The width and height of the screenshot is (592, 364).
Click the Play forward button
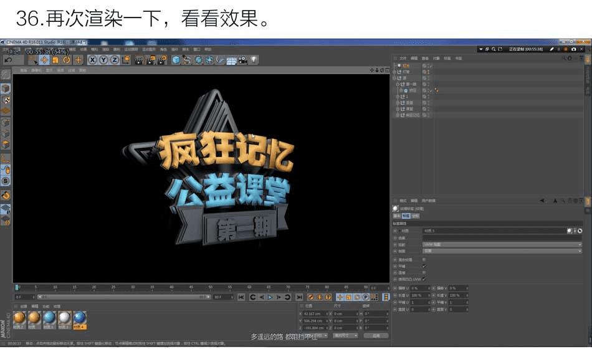click(270, 297)
